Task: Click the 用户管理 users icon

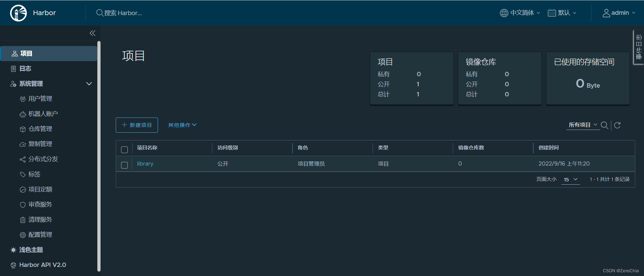Action: point(23,99)
